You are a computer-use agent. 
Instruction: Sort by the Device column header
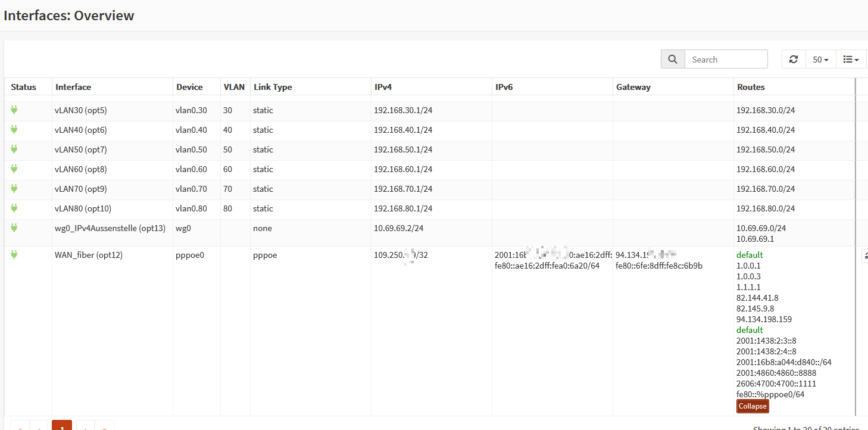pos(189,87)
